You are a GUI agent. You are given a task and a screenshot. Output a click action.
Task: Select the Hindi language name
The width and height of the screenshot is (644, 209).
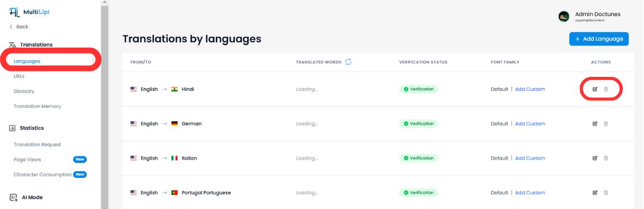pos(188,89)
